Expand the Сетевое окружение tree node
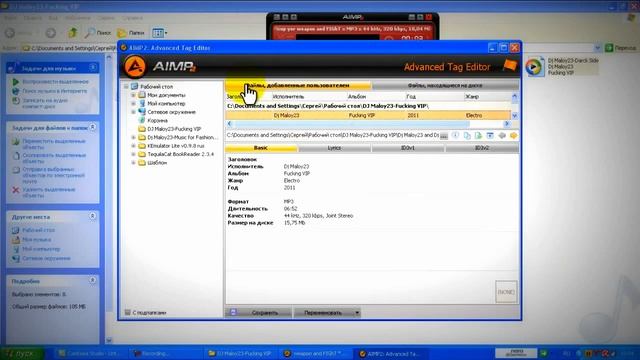The height and width of the screenshot is (360, 640). pyautogui.click(x=133, y=112)
